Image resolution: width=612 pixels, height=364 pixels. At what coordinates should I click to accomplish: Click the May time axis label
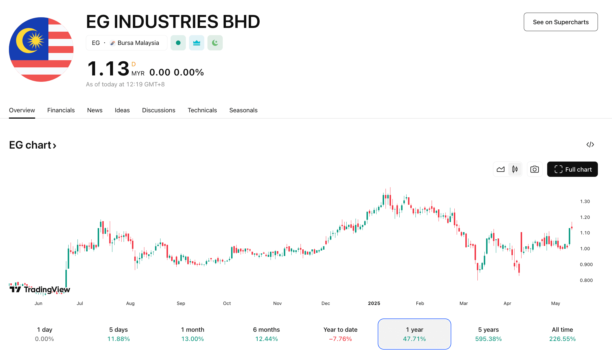pyautogui.click(x=556, y=303)
